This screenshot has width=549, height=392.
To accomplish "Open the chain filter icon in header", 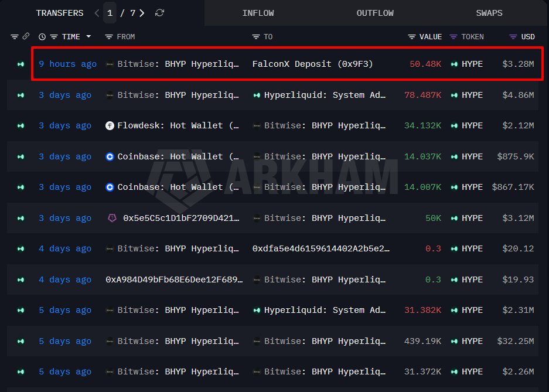I will [15, 37].
